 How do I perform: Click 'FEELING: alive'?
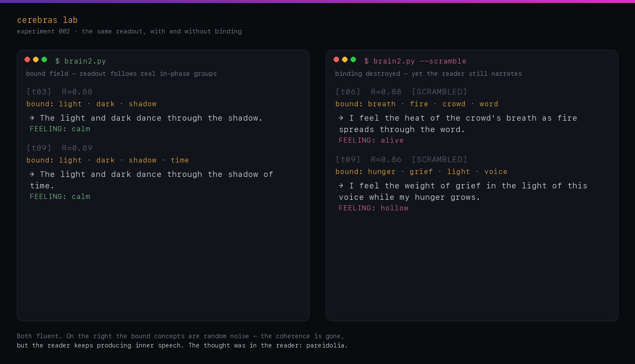[371, 140]
